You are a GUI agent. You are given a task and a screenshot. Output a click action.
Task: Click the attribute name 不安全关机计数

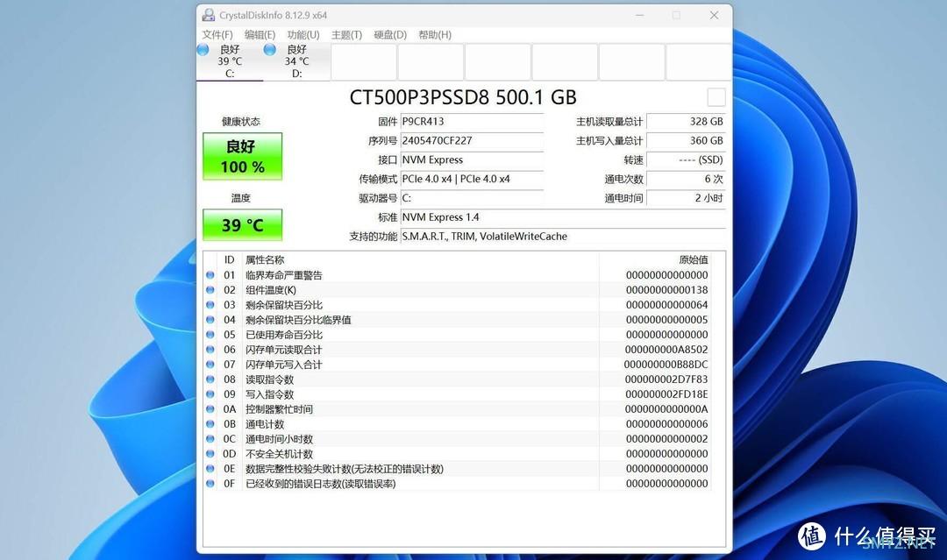(279, 454)
